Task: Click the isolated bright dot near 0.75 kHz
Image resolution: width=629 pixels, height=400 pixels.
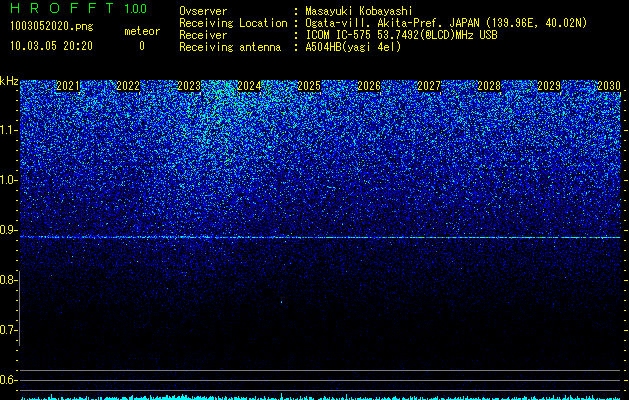Action: pos(281,302)
